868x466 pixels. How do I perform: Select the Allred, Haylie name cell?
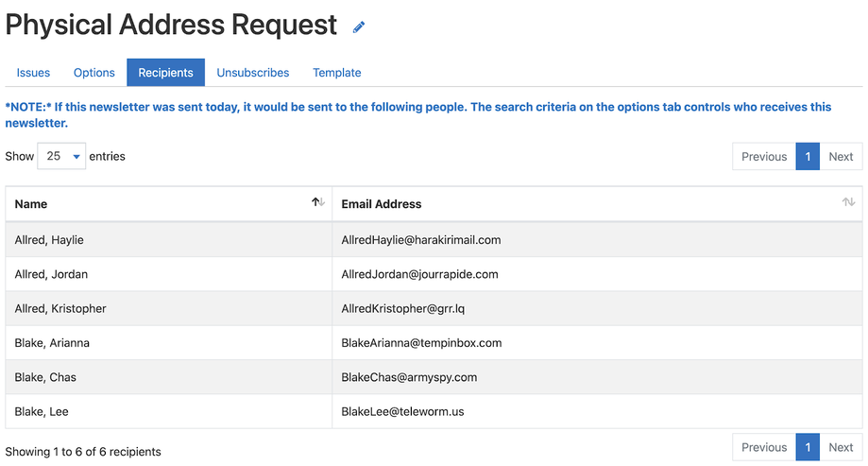click(169, 240)
